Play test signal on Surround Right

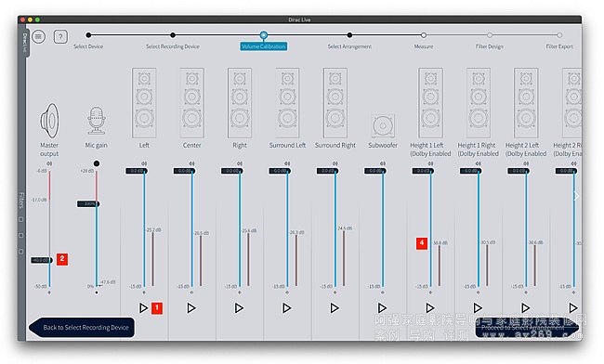click(x=335, y=308)
